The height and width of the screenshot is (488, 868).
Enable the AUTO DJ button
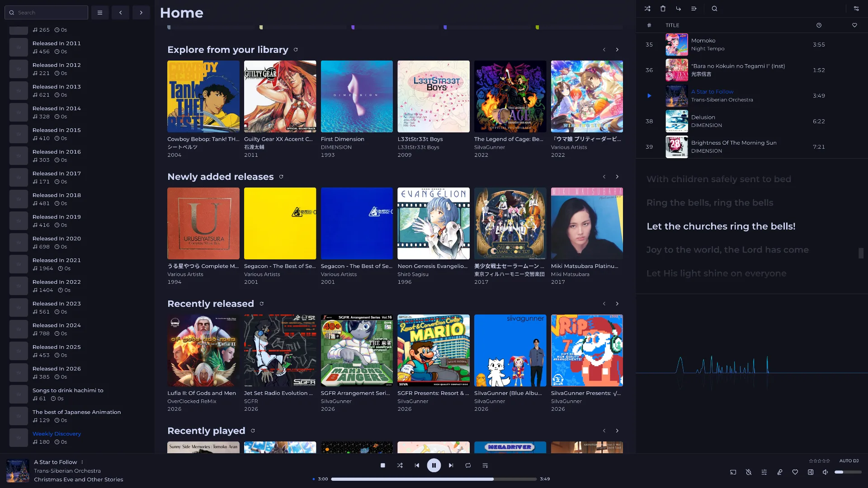(x=849, y=461)
